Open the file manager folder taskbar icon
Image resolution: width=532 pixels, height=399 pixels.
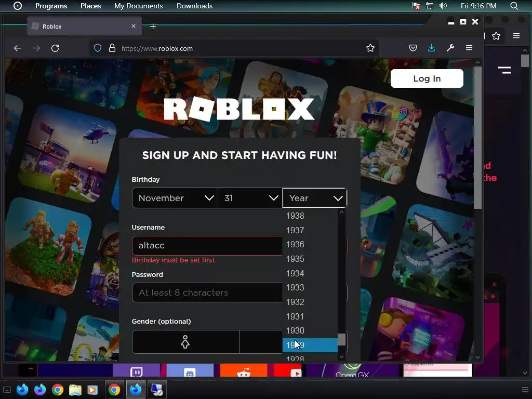click(x=75, y=390)
